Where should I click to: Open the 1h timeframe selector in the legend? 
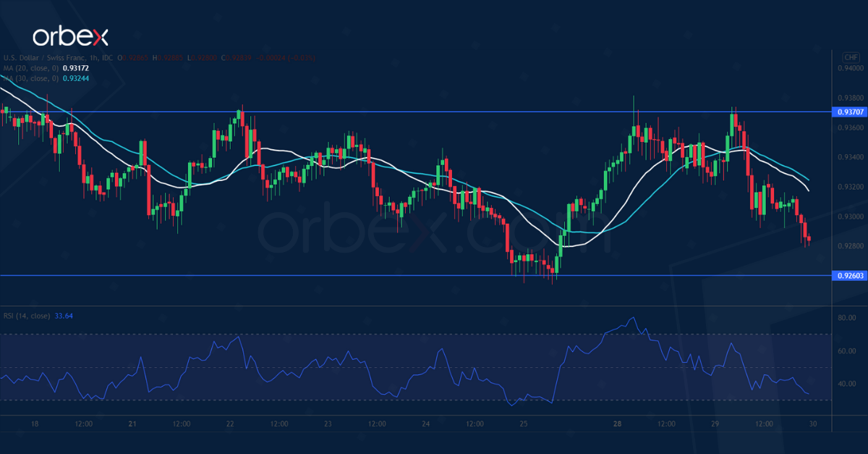click(x=93, y=56)
